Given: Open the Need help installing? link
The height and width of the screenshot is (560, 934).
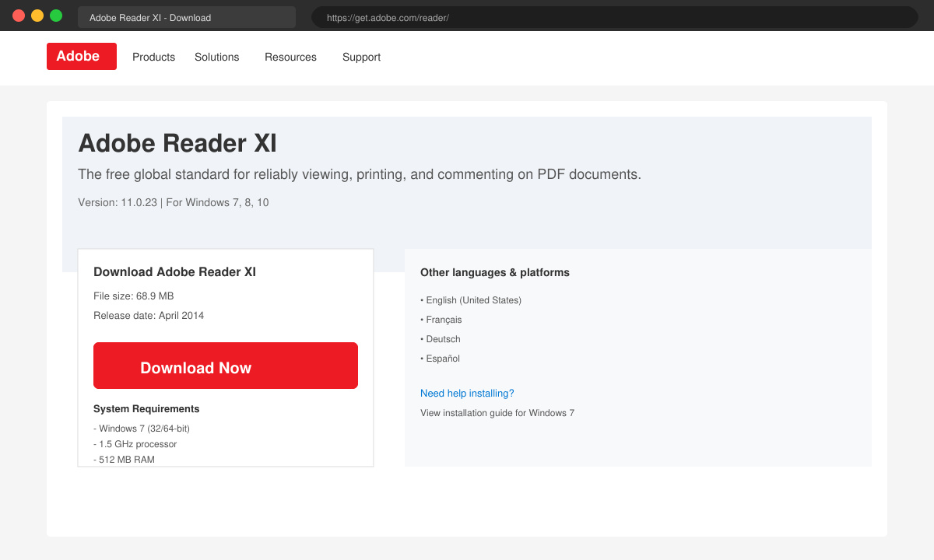Looking at the screenshot, I should 467,394.
